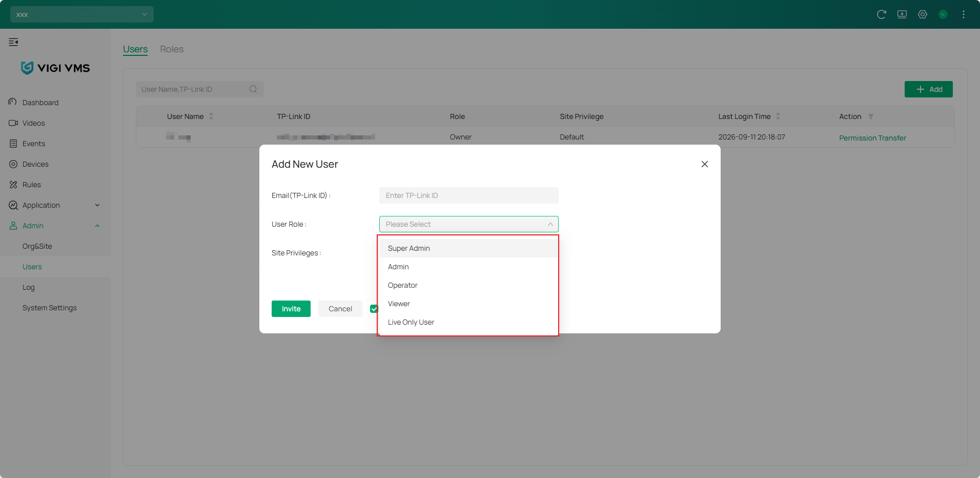
Task: Select the Users tab
Action: (x=135, y=49)
